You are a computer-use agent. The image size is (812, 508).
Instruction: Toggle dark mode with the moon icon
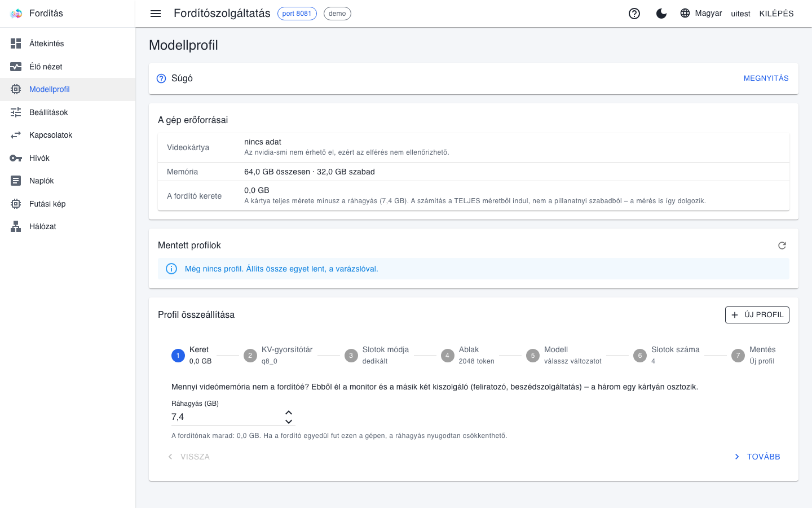tap(661, 14)
